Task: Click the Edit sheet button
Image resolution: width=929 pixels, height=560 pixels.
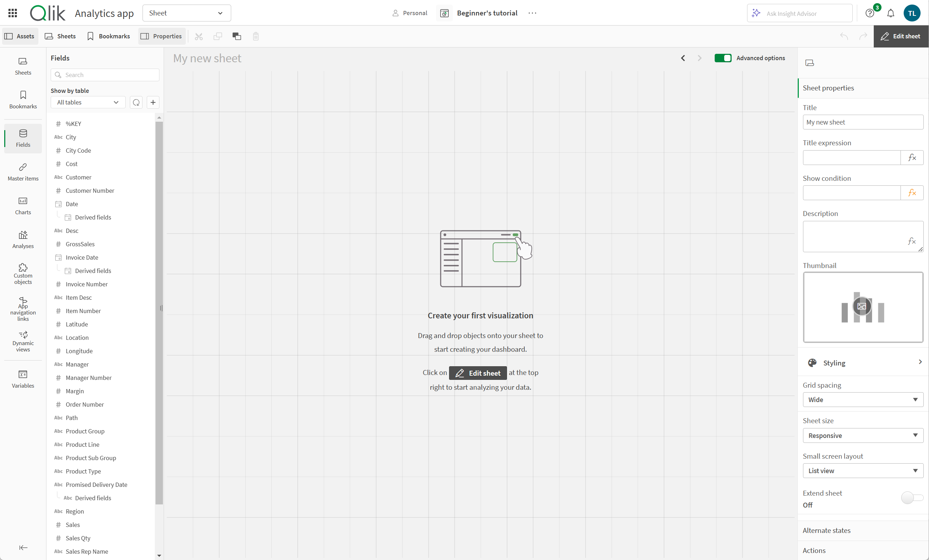Action: [901, 36]
